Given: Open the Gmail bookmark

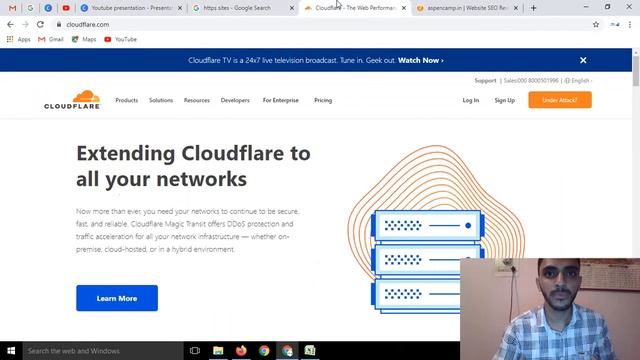Looking at the screenshot, I should [x=51, y=39].
